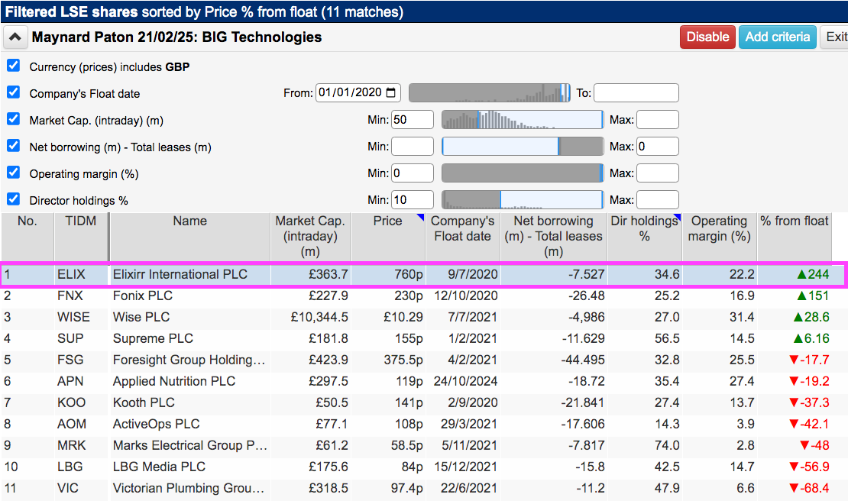
Task: Click the Market Cap histogram range slider
Action: 523,120
